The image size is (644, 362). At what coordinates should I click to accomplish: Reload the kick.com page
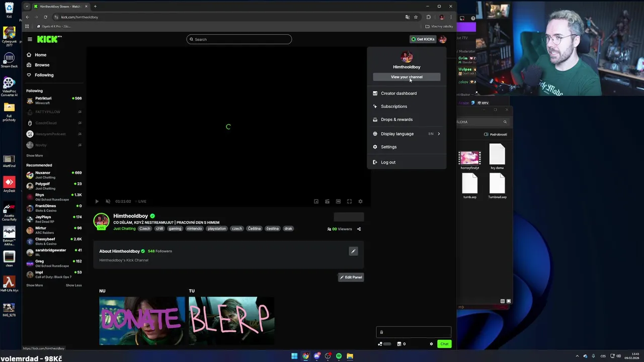click(x=45, y=17)
